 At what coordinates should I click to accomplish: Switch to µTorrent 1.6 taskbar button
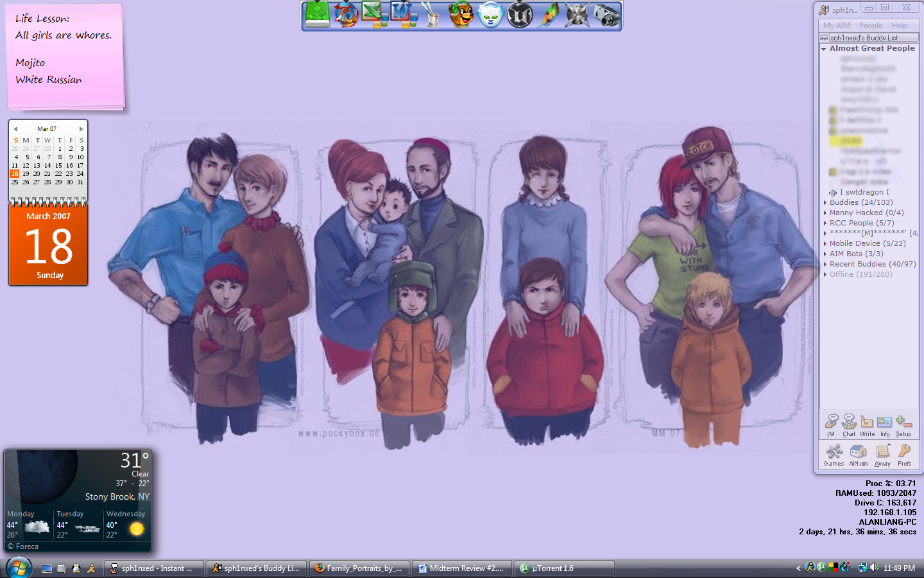tap(565, 568)
